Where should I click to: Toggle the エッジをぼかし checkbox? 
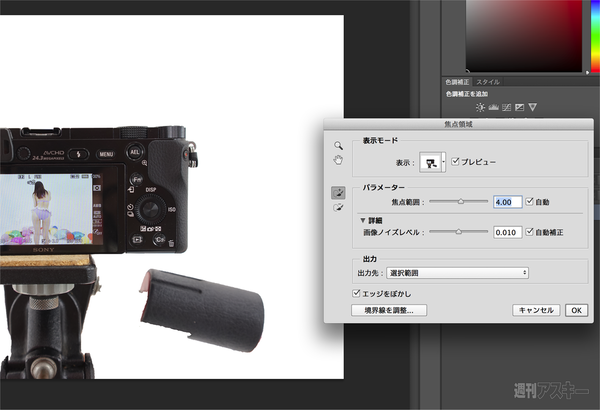click(356, 293)
